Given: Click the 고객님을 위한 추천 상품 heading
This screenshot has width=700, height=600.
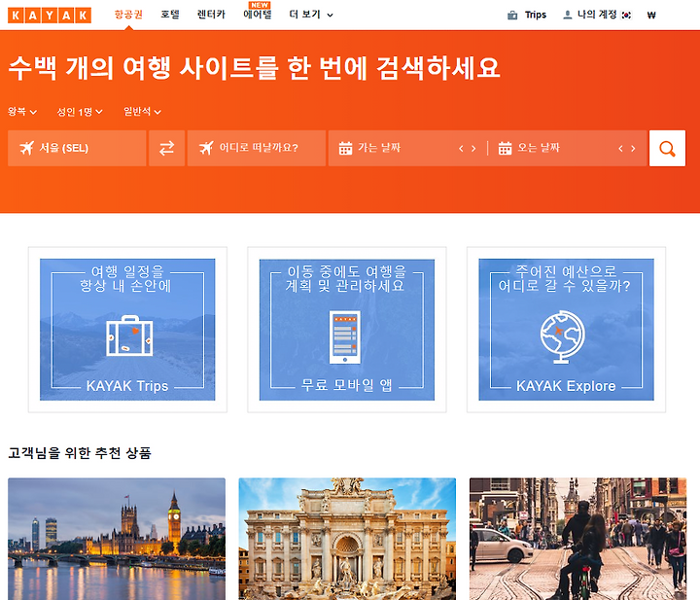Looking at the screenshot, I should coord(80,453).
